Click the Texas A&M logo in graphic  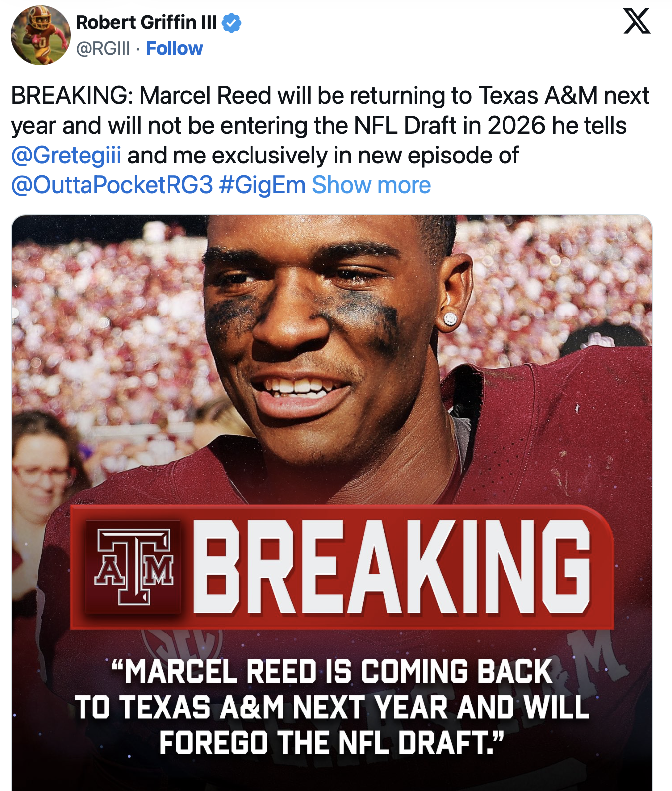pyautogui.click(x=134, y=566)
